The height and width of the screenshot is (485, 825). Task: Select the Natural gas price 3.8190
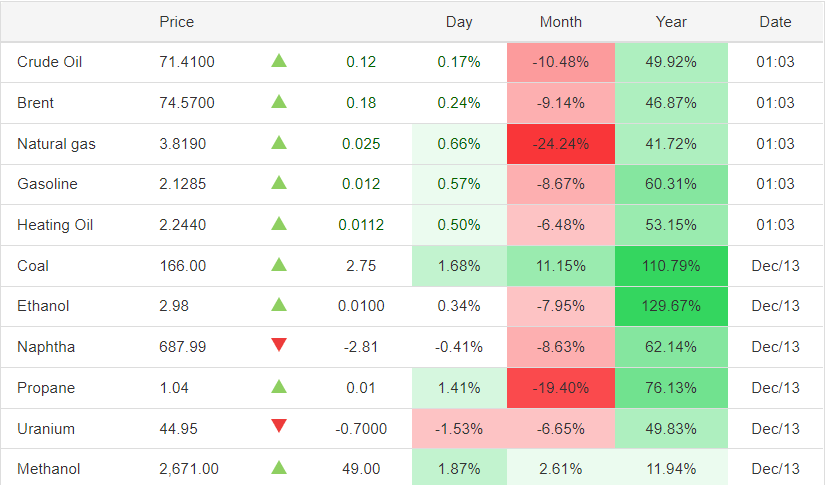point(183,144)
